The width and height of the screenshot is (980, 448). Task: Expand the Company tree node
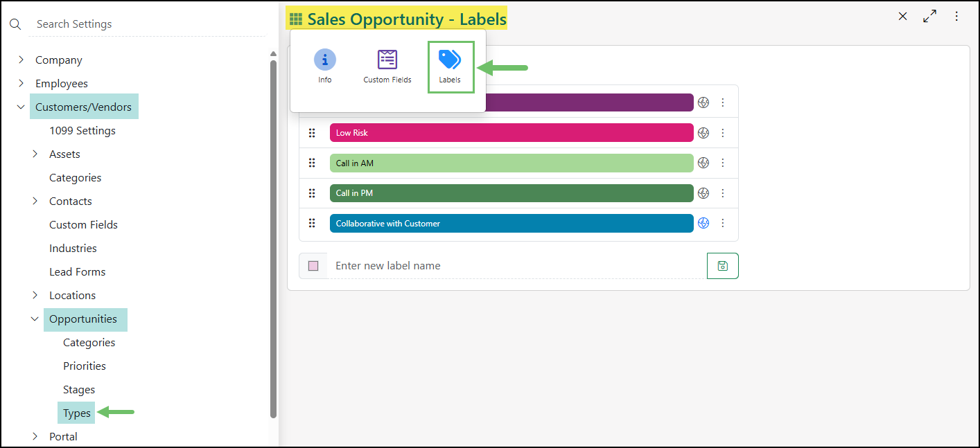pos(21,60)
